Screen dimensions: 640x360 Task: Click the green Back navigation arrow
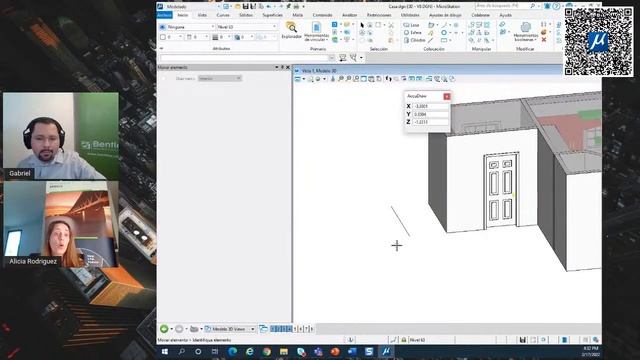click(164, 329)
